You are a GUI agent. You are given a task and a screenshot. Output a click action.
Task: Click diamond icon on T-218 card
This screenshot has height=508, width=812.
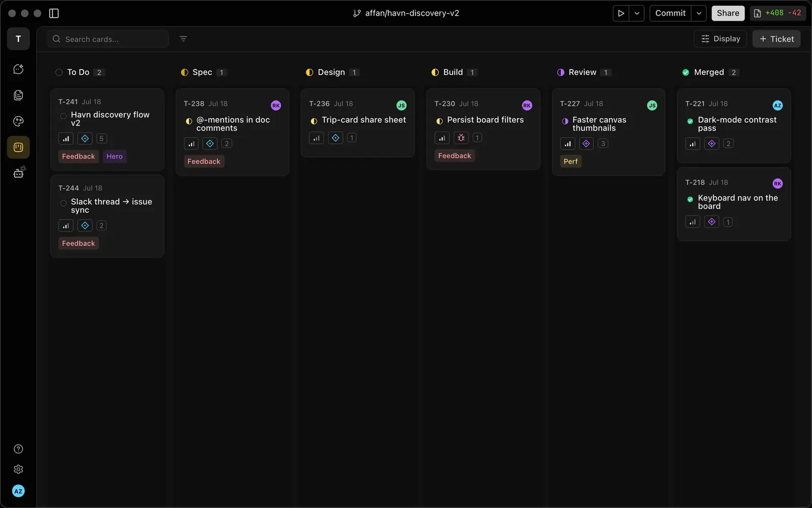coord(712,222)
